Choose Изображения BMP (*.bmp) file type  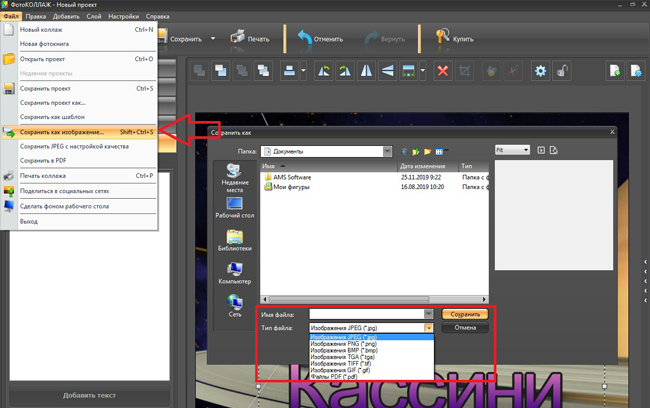(371, 350)
